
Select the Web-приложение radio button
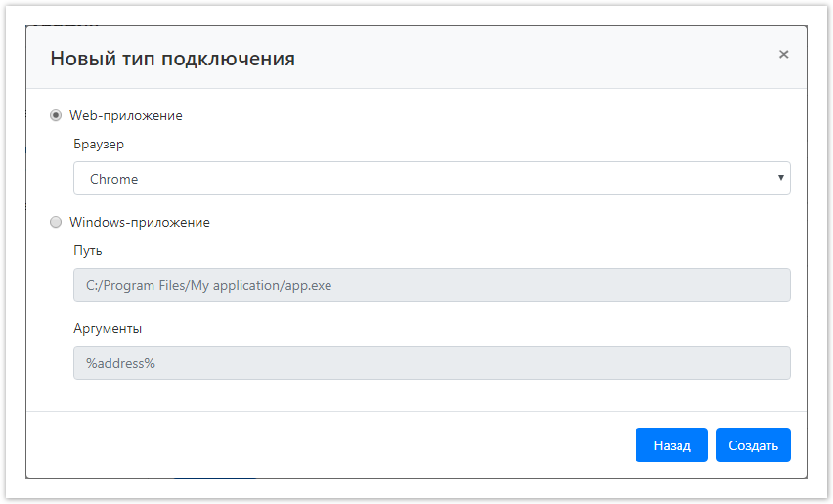click(x=56, y=115)
